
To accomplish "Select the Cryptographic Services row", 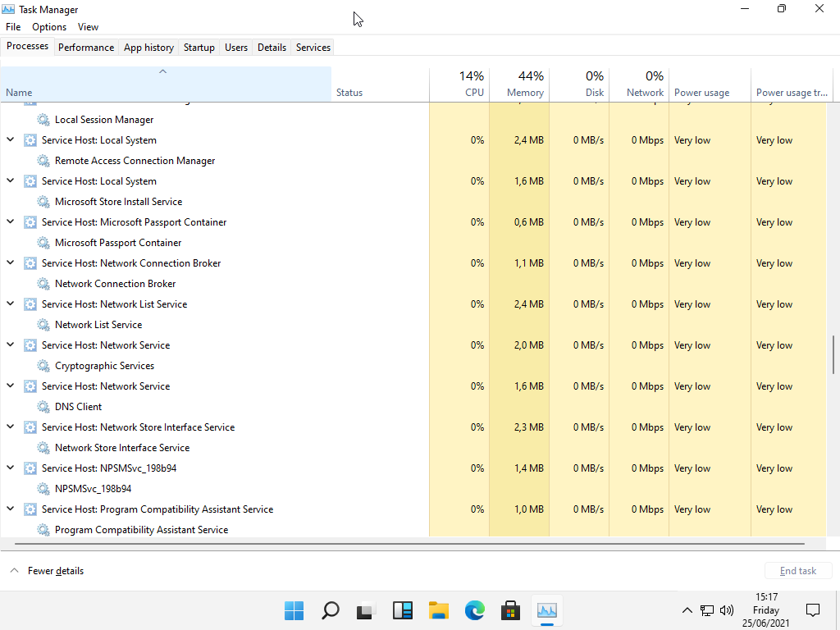I will pyautogui.click(x=104, y=366).
